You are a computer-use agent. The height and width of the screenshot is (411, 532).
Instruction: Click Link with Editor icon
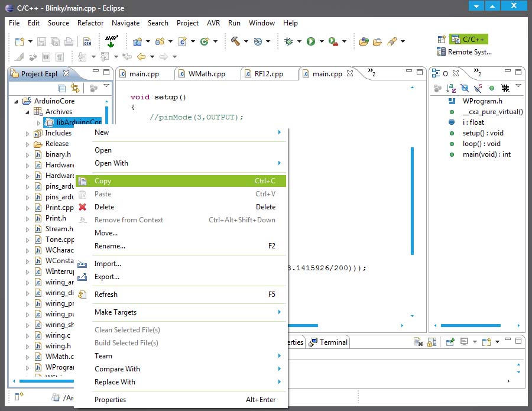click(x=75, y=88)
